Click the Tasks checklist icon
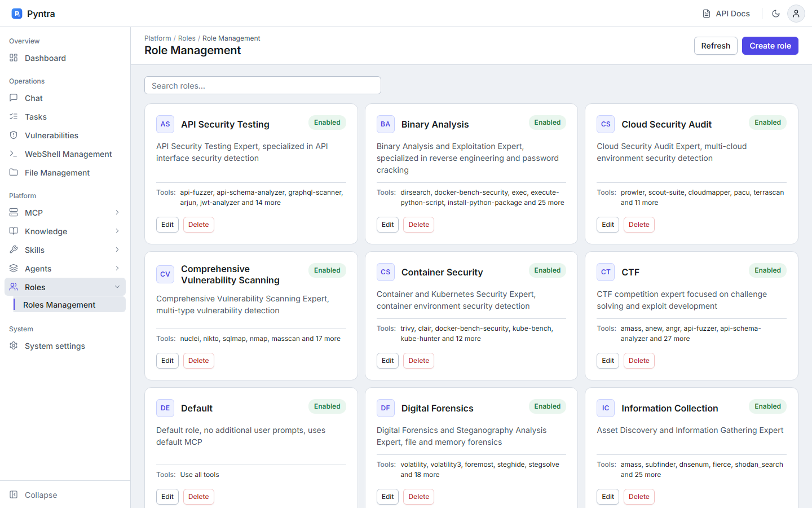Screen dimensions: 812x508 14,117
